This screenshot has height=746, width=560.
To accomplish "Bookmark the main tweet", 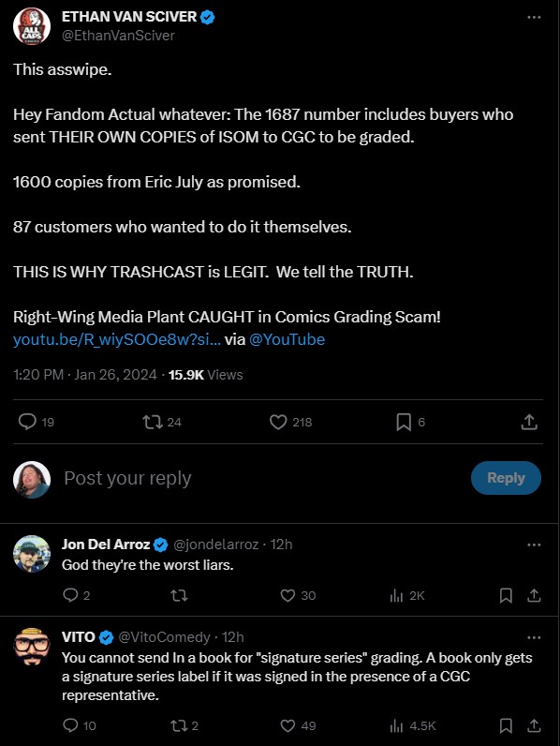I will pos(404,422).
